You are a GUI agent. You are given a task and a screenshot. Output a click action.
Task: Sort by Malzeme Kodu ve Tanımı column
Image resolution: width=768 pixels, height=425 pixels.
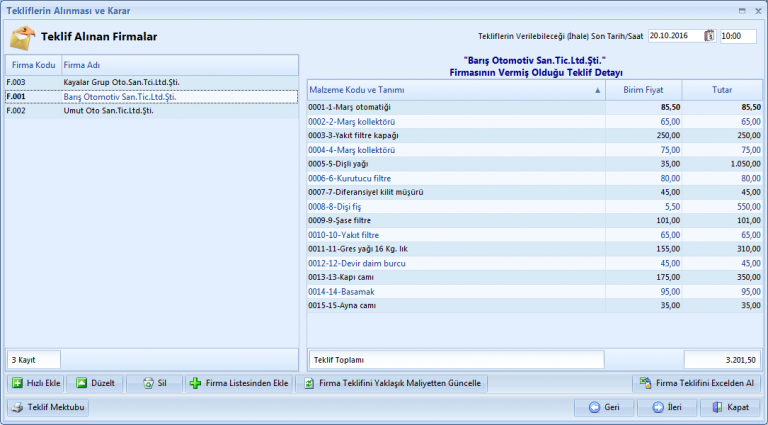(x=455, y=90)
